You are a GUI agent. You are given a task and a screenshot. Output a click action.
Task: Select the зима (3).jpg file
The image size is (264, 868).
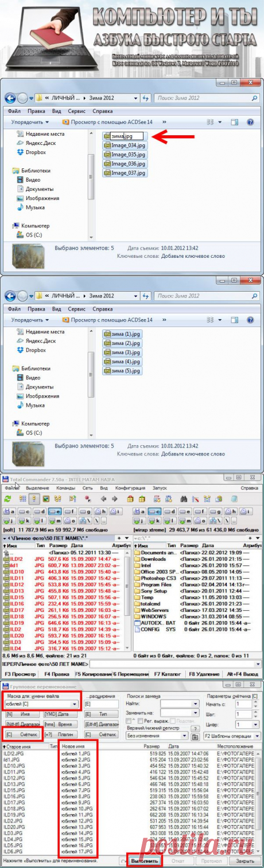(x=121, y=352)
